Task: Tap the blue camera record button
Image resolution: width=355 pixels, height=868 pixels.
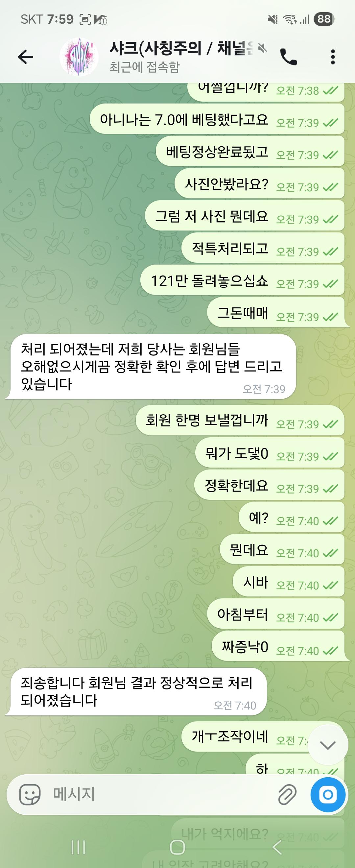Action: coord(328,795)
